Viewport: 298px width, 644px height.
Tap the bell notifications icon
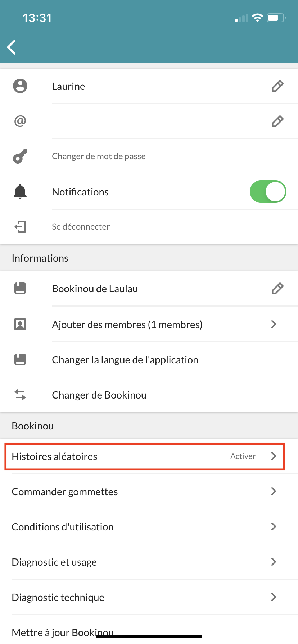coord(20,192)
